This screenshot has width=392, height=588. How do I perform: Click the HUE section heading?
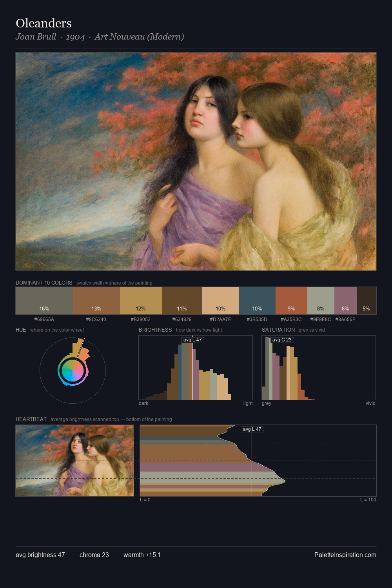coord(21,330)
